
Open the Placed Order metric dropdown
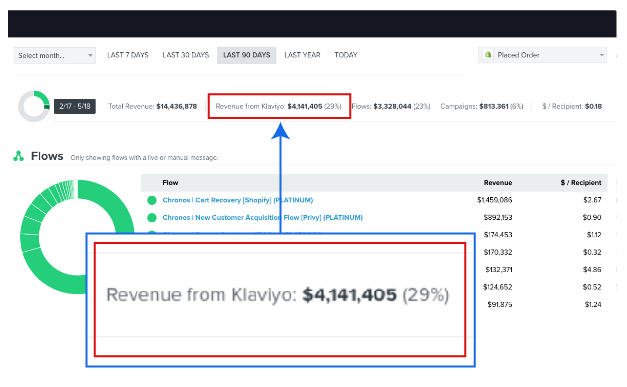[x=542, y=55]
